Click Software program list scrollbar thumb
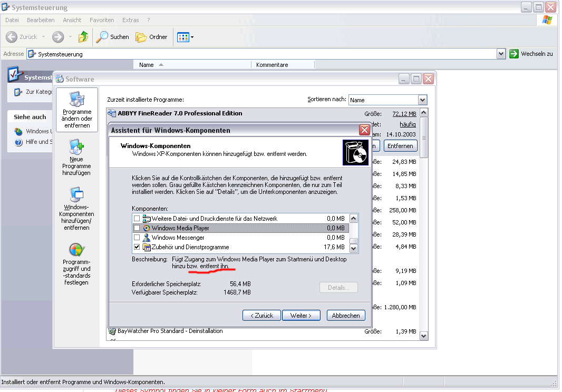 click(x=424, y=137)
